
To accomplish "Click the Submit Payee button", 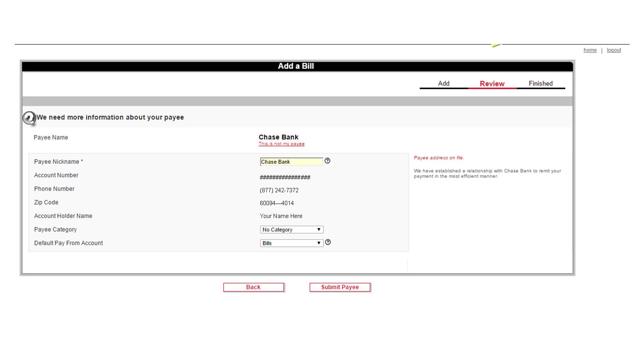I will point(340,287).
